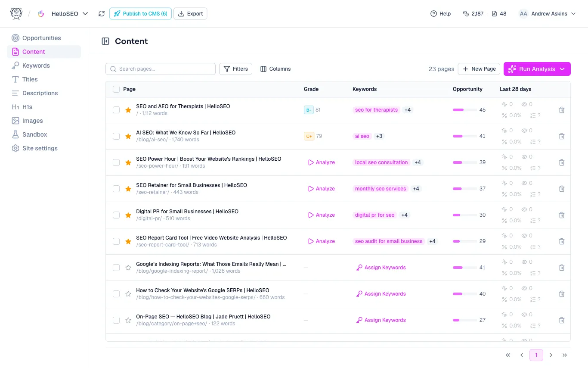Check the SEO Retainer for Small Businesses row

click(x=116, y=189)
